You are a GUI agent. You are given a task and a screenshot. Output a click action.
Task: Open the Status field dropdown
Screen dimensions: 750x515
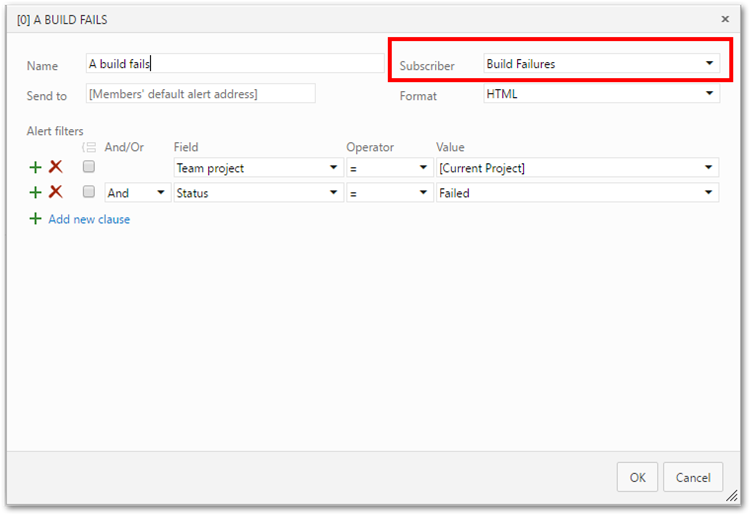(x=258, y=193)
